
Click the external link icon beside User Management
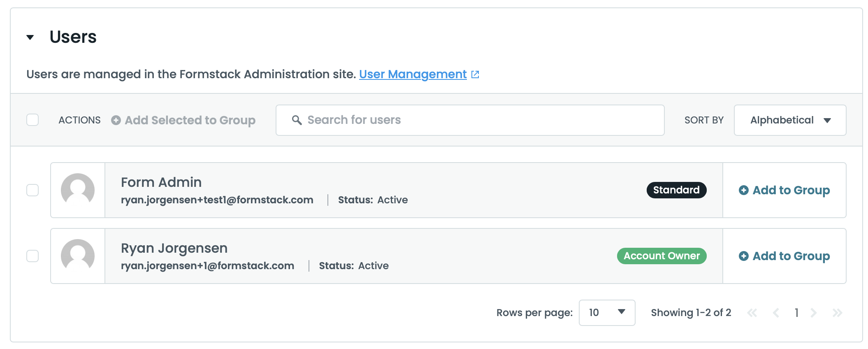[x=475, y=74]
